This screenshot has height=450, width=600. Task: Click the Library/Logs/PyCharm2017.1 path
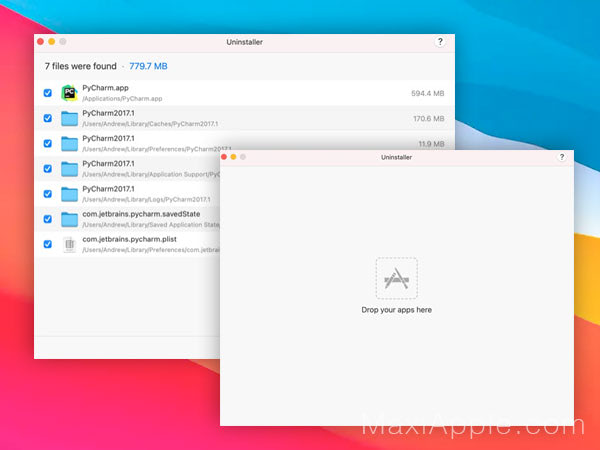pyautogui.click(x=146, y=199)
